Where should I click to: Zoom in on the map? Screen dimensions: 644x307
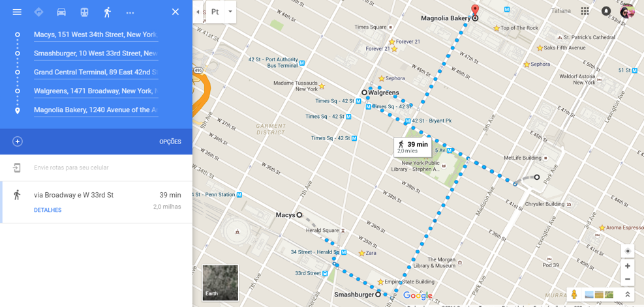tap(627, 266)
